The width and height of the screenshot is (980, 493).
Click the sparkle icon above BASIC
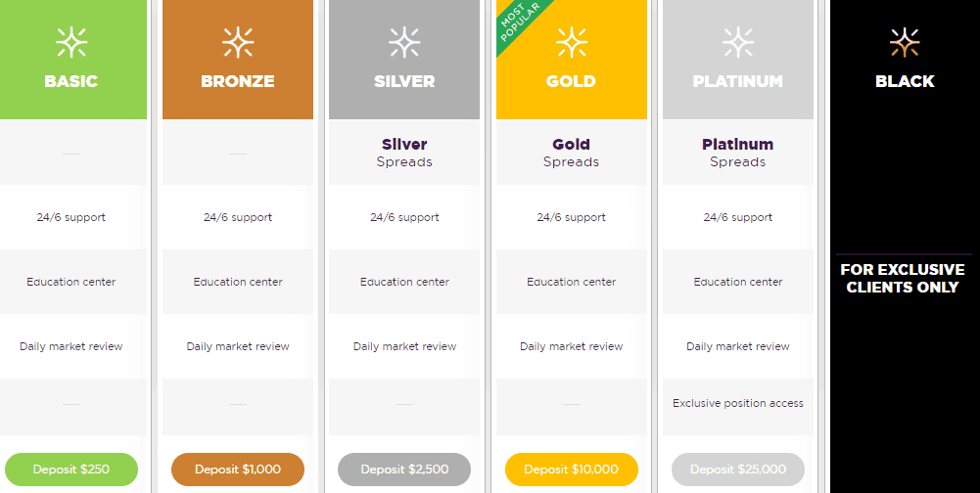(x=71, y=42)
